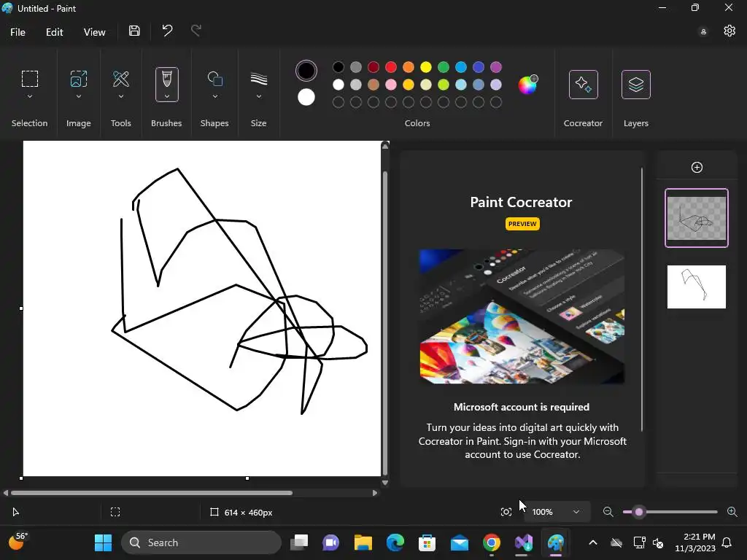
Task: Open Microsoft Store from taskbar
Action: (427, 542)
